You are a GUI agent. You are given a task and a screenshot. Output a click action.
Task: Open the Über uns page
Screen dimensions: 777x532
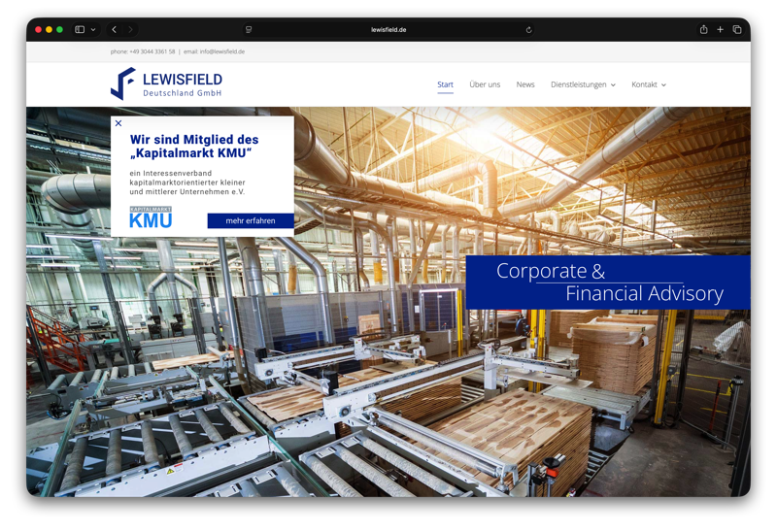[485, 84]
